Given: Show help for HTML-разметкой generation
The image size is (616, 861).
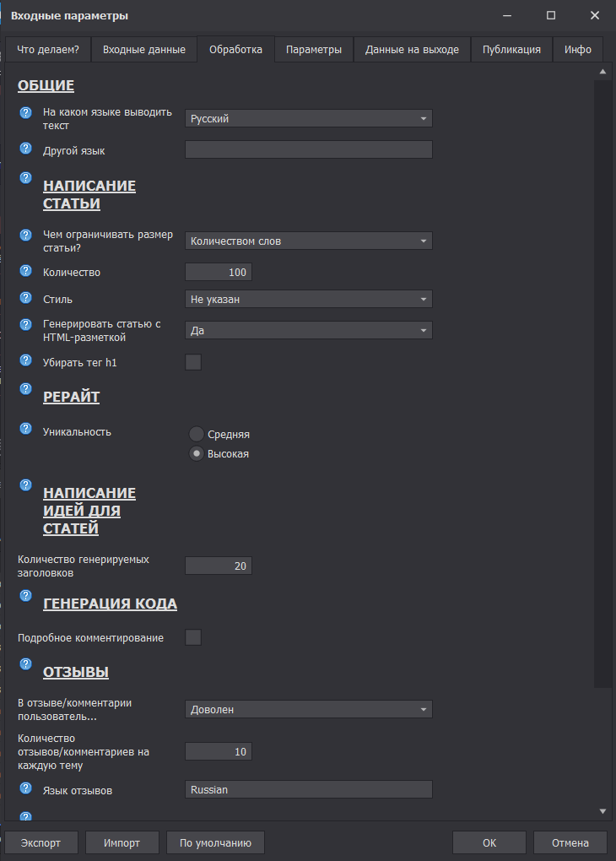Looking at the screenshot, I should 26,324.
